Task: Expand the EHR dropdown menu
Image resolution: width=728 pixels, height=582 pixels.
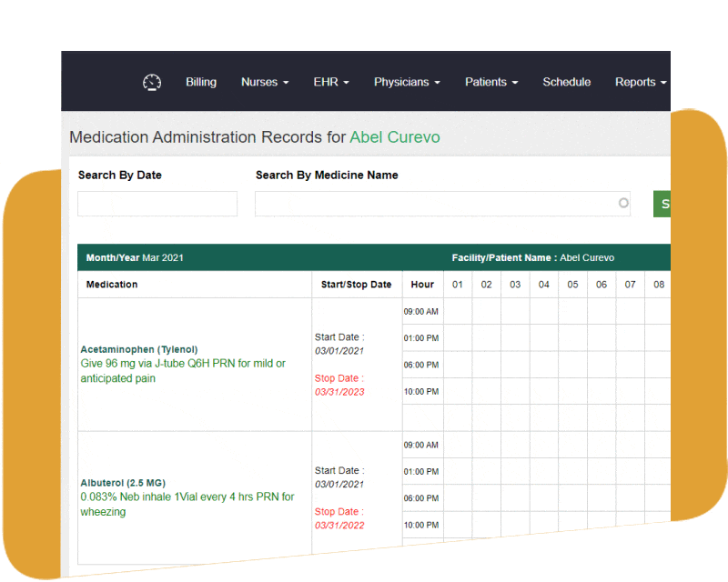Action: coord(331,82)
